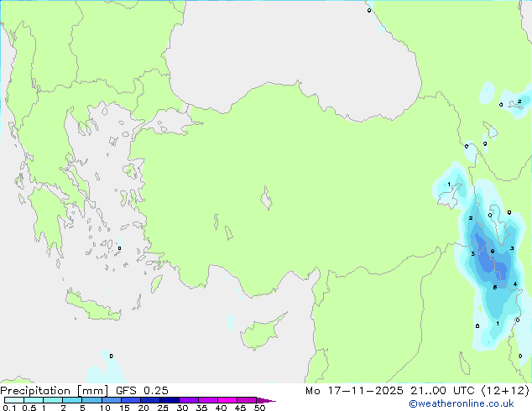
Task: Click the '21..00 UTC' time text
Action: tap(442, 391)
